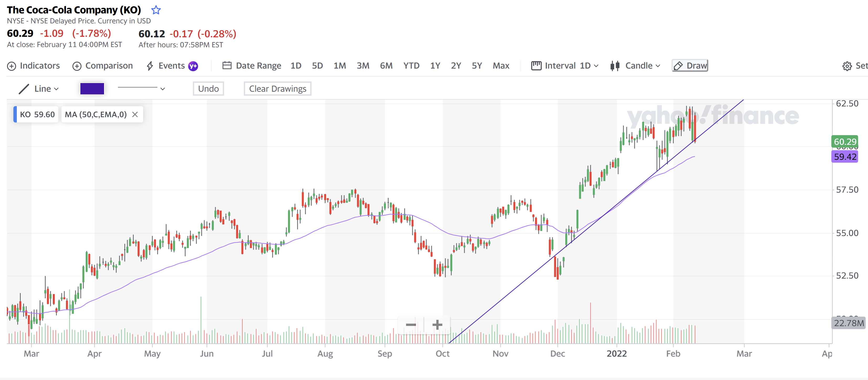This screenshot has width=868, height=380.
Task: Open the line style thickness dropdown
Action: (141, 89)
